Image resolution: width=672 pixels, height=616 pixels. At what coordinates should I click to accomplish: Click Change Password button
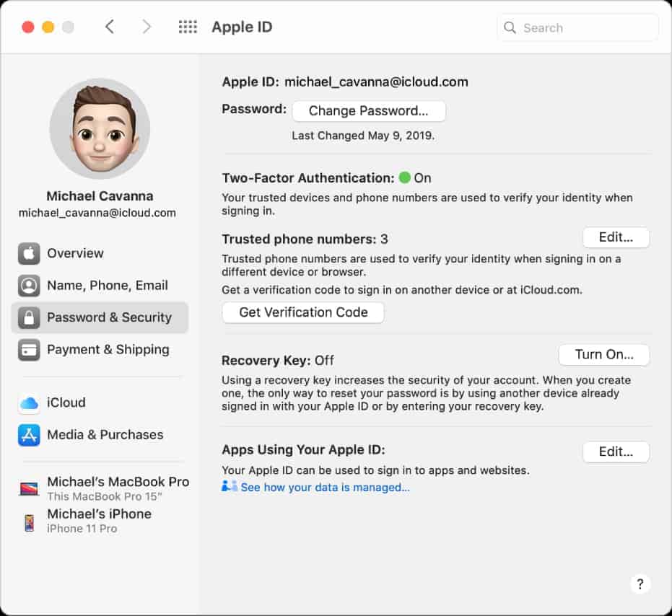pyautogui.click(x=369, y=111)
